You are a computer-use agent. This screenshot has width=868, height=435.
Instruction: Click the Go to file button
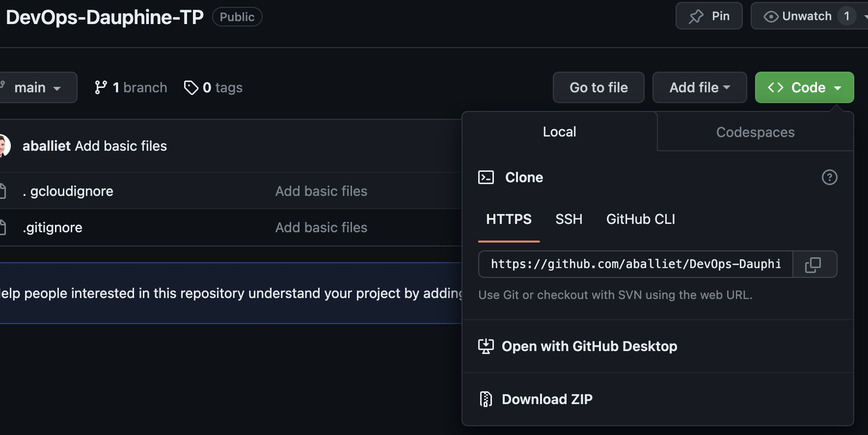point(598,87)
